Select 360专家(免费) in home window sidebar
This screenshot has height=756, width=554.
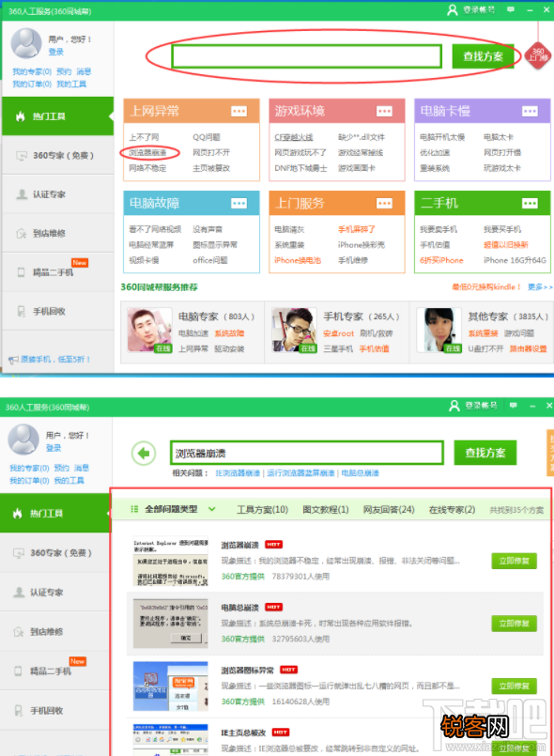pos(58,155)
